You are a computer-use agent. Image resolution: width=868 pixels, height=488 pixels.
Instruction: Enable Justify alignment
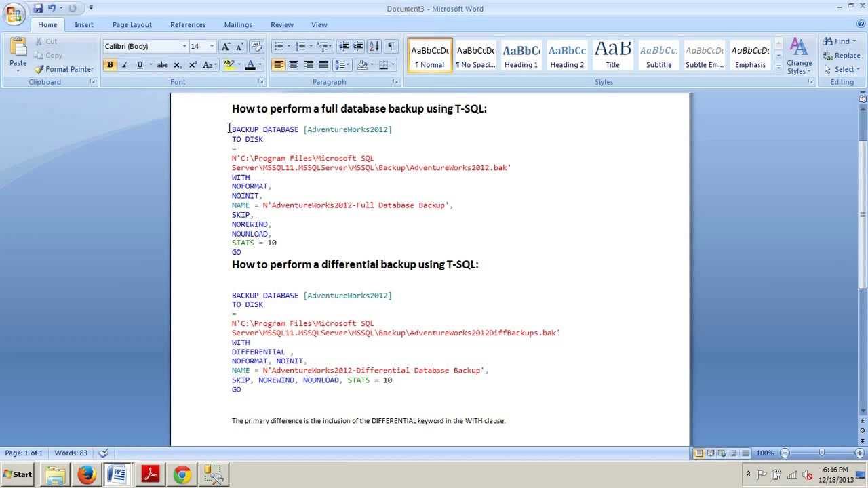pyautogui.click(x=323, y=65)
